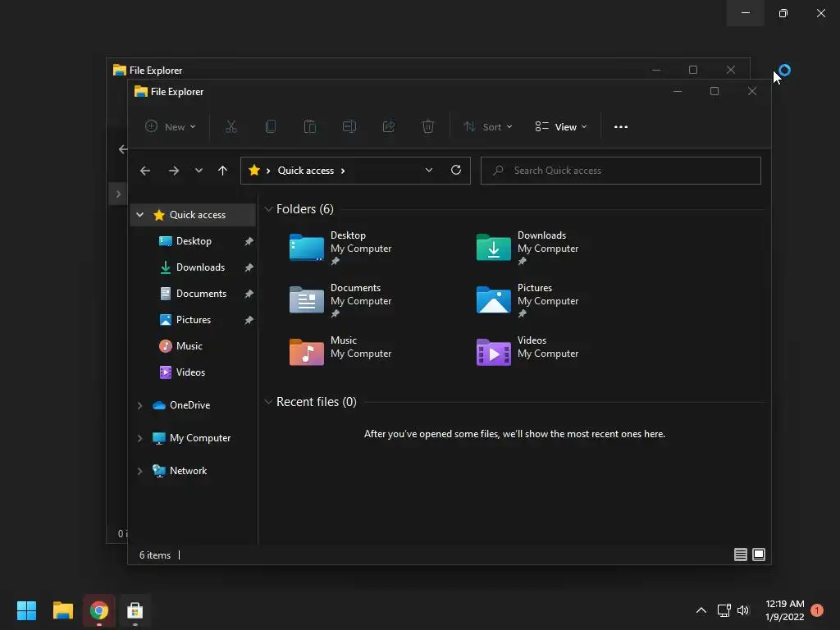The height and width of the screenshot is (630, 840).
Task: Open the See more (three dots) menu
Action: (x=621, y=127)
